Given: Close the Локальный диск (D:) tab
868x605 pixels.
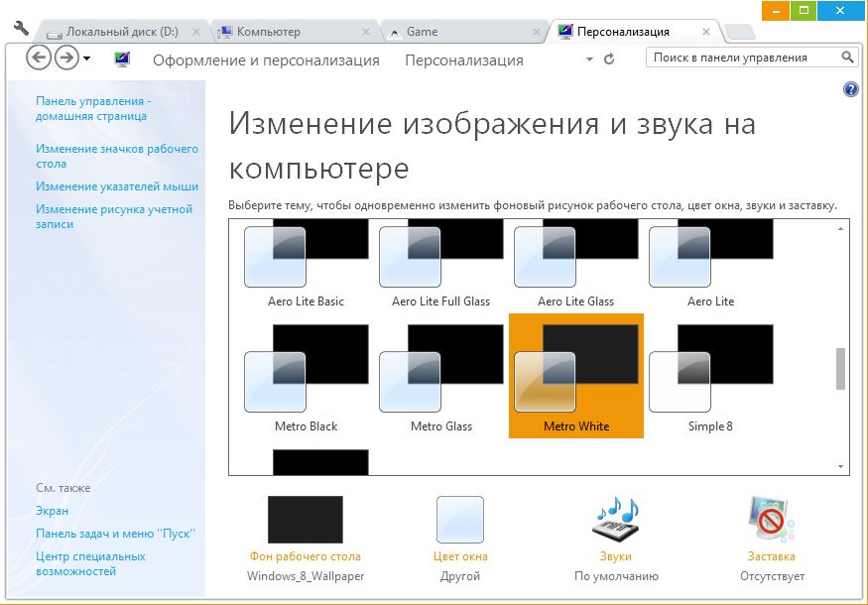Looking at the screenshot, I should [196, 32].
